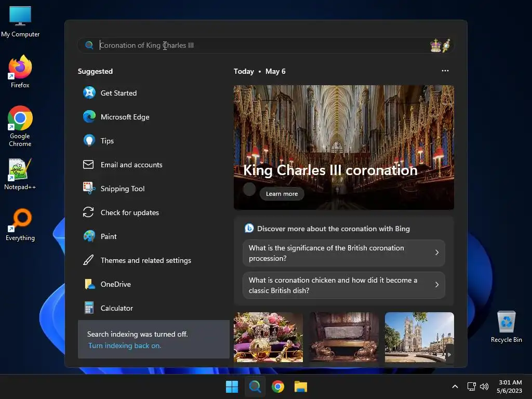The image size is (532, 399).
Task: Open the Windows Start button
Action: coord(232,387)
